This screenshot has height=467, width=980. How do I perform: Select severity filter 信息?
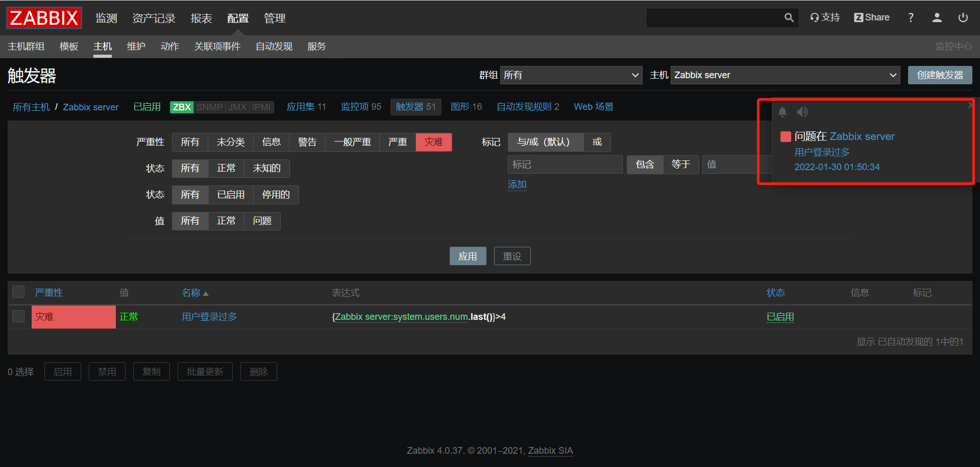tap(272, 142)
